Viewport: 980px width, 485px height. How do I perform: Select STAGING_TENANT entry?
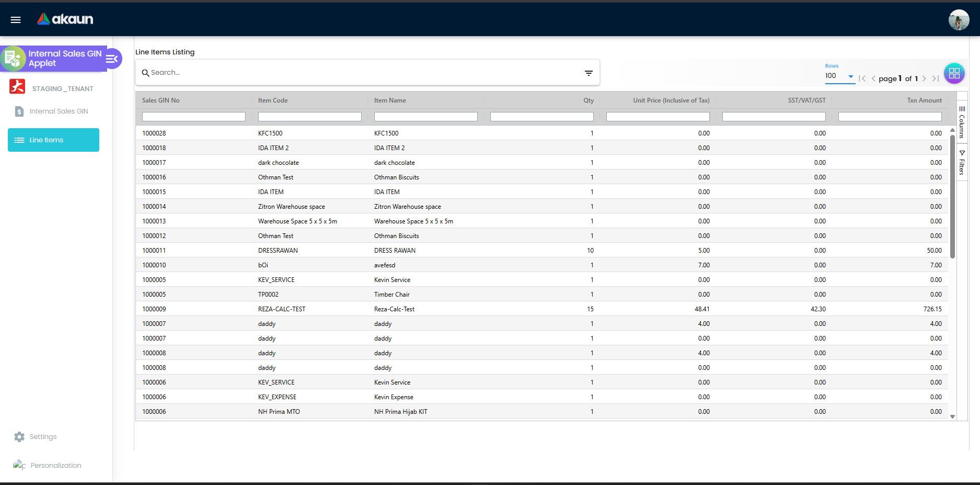click(63, 89)
